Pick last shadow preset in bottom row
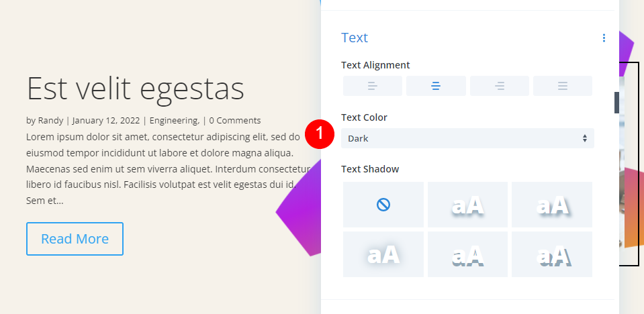Viewport: 644px width, 314px height. coord(552,254)
